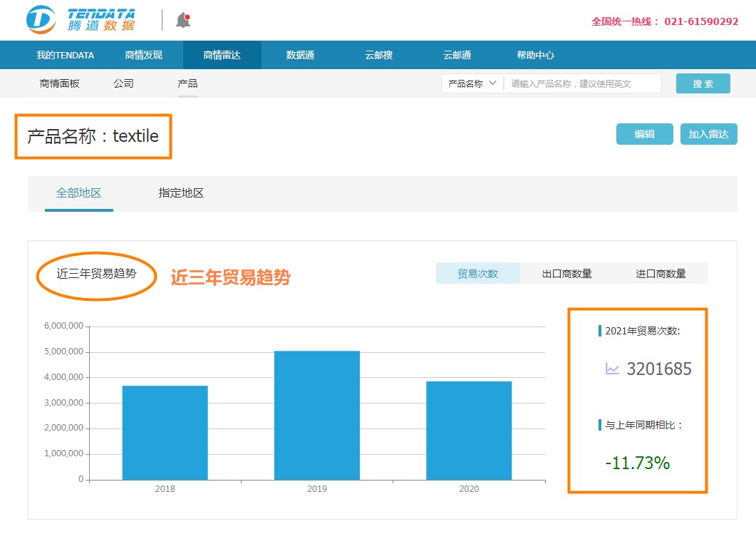Select 贸易次数 chart toggle

pos(478,274)
